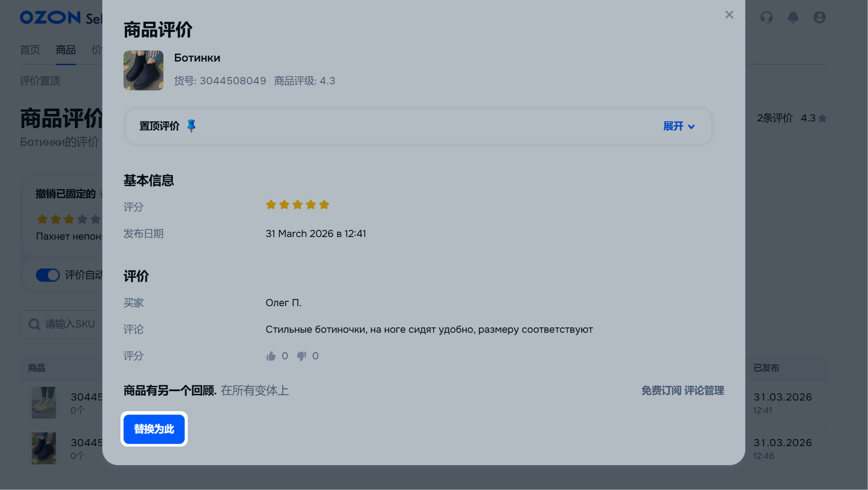The image size is (868, 490).
Task: Click the search magnifier icon
Action: click(34, 324)
